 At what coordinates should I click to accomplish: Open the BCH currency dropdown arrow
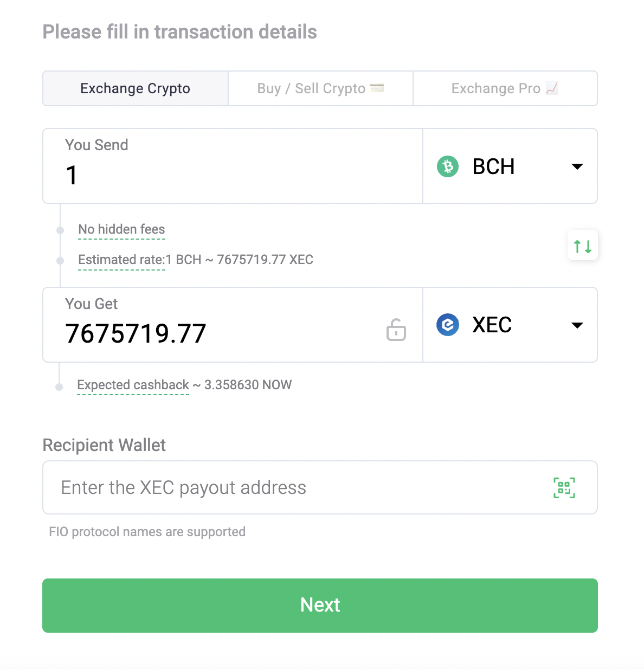[x=577, y=166]
